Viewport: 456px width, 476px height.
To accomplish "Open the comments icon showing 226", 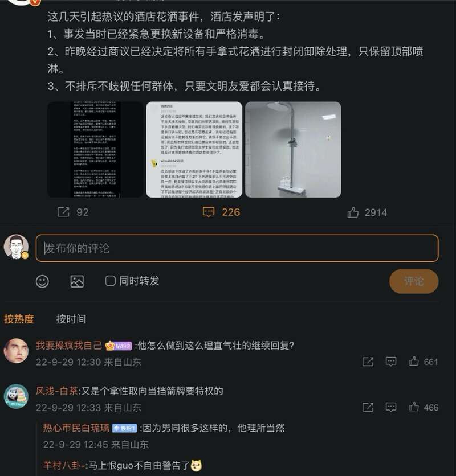I will pos(209,212).
